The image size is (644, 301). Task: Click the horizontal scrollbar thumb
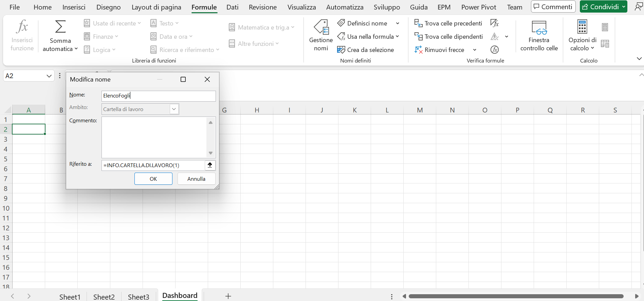(516, 296)
